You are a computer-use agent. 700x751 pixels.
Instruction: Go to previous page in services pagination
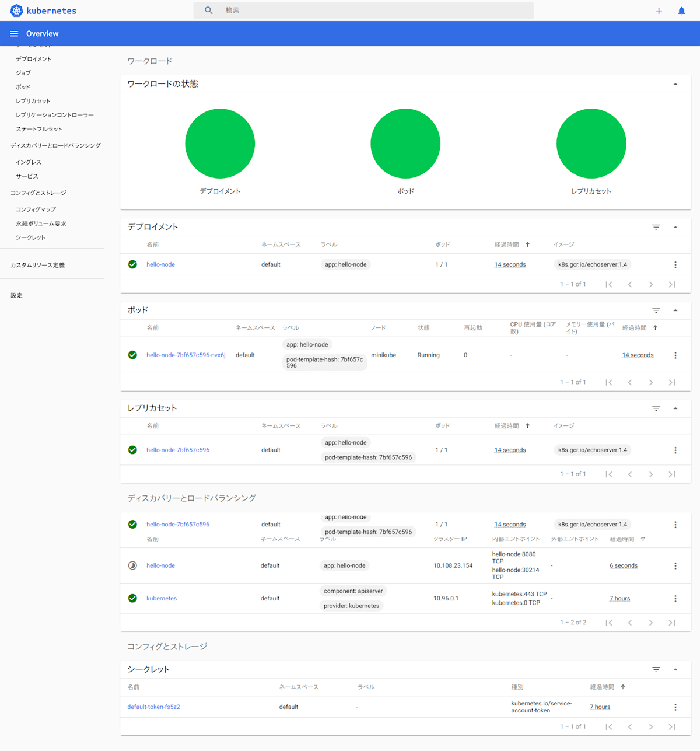coord(630,623)
